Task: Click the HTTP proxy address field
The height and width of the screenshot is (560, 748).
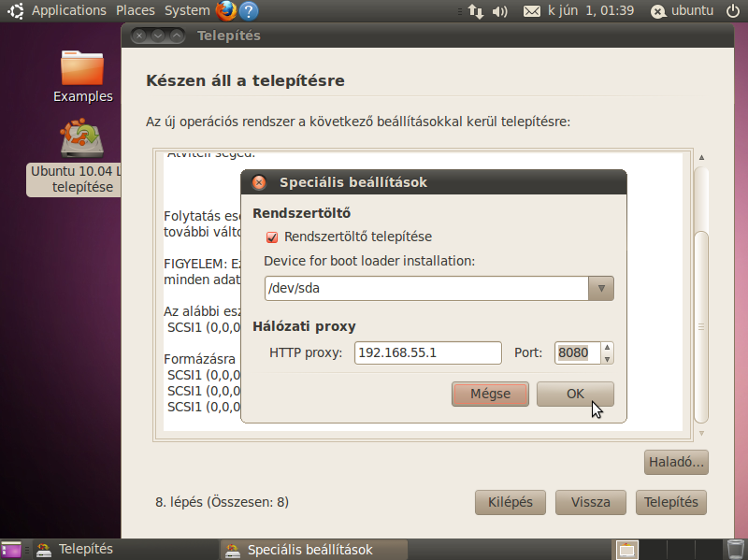Action: (x=428, y=353)
